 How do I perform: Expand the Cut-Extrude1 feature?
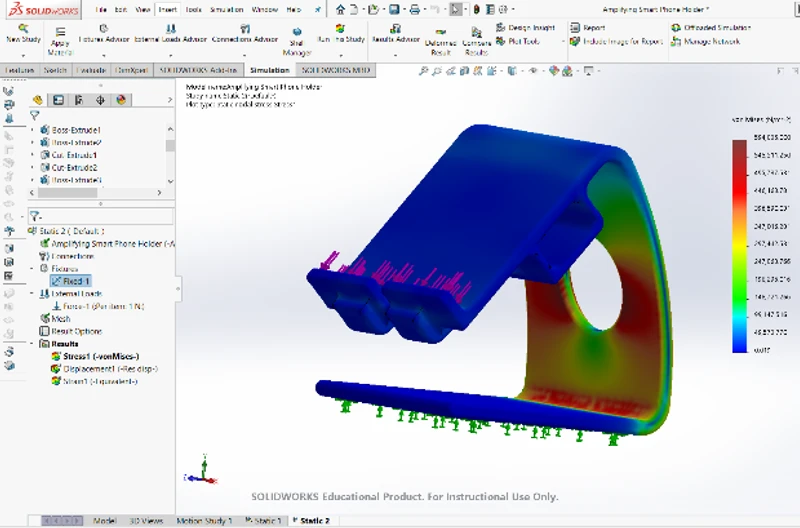33,155
